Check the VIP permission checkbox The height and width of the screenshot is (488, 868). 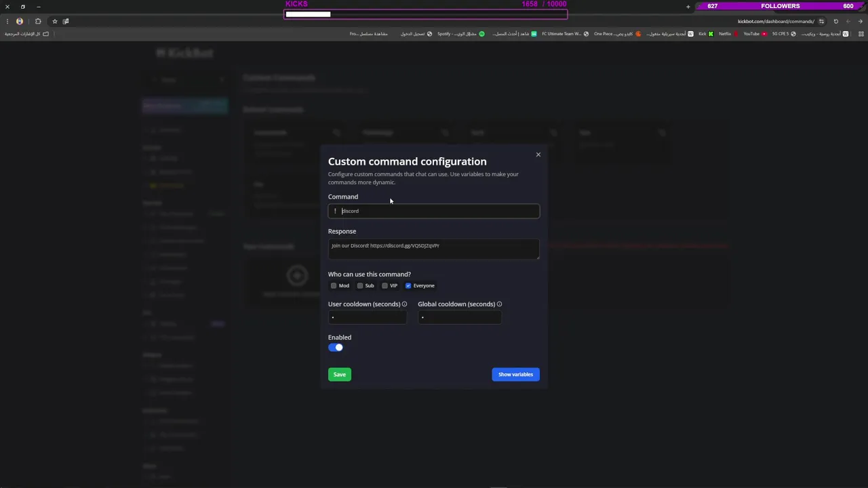384,285
